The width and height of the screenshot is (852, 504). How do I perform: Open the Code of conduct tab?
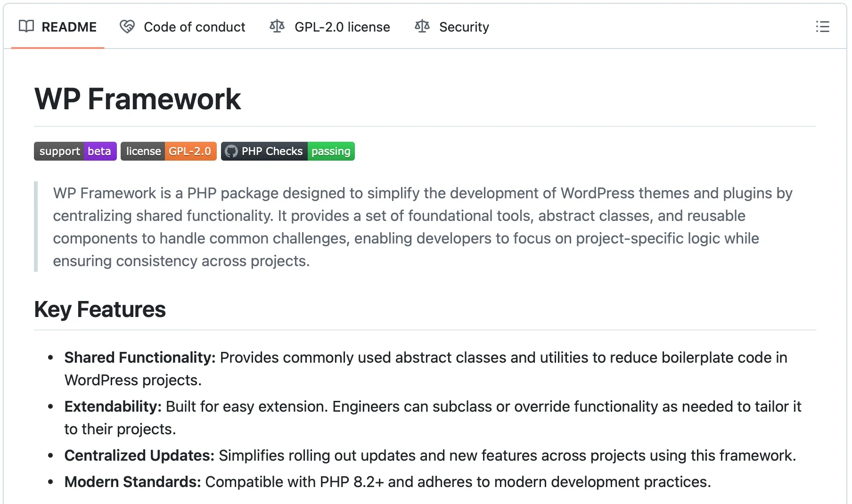click(194, 27)
